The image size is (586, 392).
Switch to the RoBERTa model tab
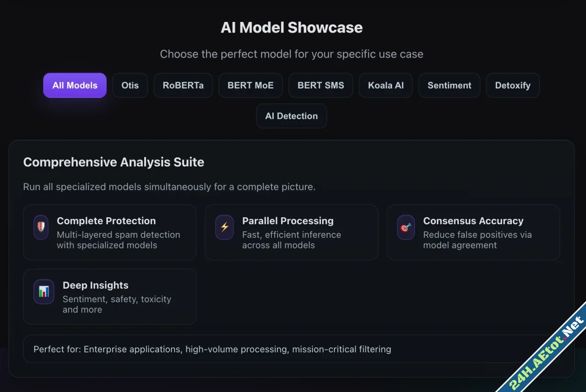tap(183, 85)
